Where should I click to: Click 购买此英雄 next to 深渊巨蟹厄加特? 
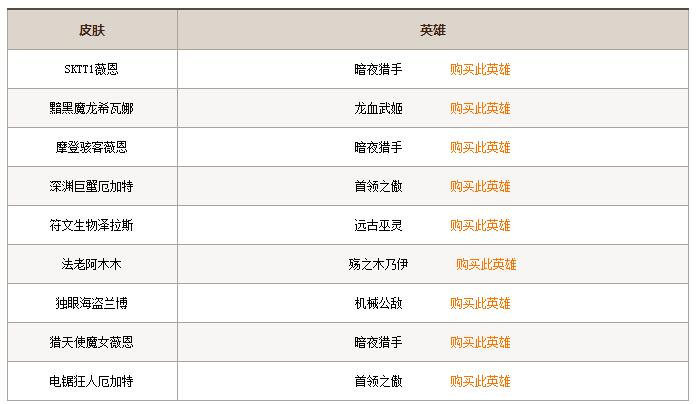click(x=480, y=186)
